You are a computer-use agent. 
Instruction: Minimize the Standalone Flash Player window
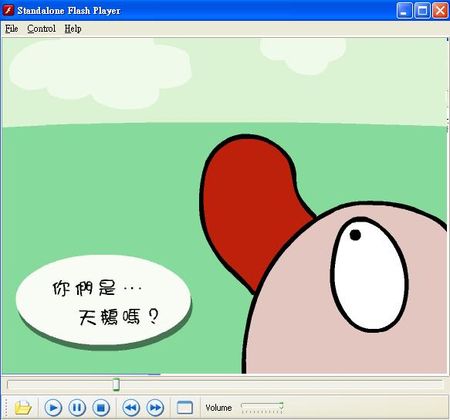(404, 11)
